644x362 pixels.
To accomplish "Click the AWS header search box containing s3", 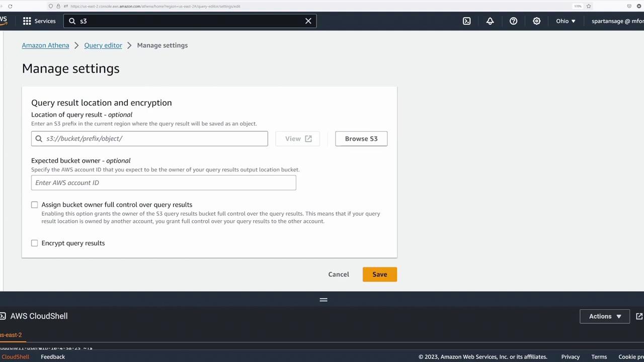I will point(190,21).
